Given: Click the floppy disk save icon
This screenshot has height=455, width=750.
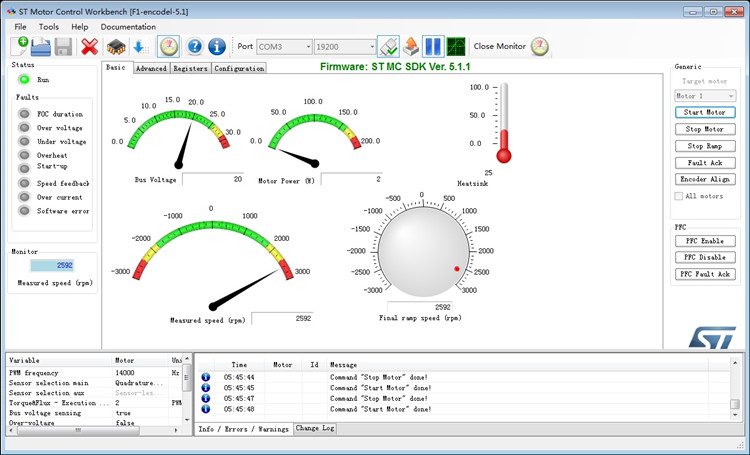Looking at the screenshot, I should (63, 47).
